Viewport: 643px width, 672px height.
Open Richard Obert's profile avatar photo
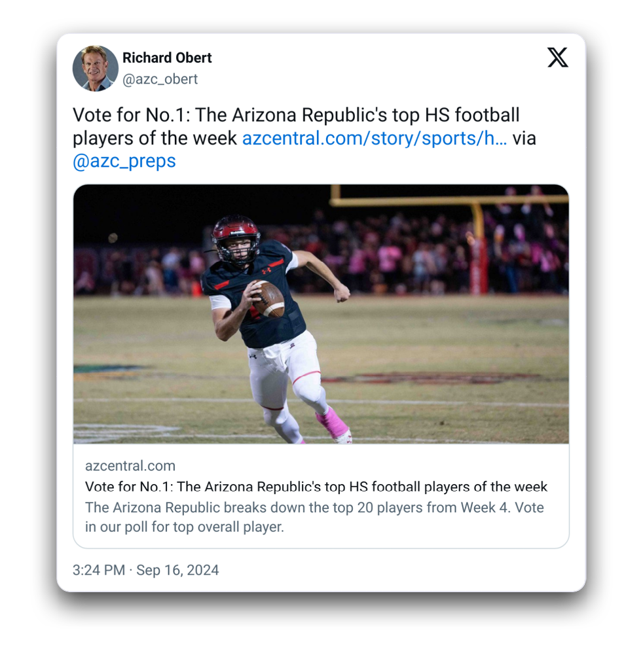[x=95, y=68]
